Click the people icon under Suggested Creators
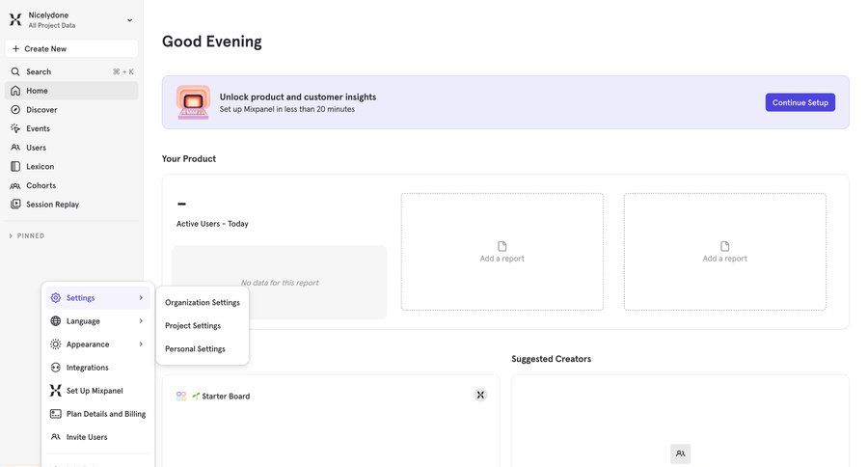The height and width of the screenshot is (467, 868). point(680,453)
